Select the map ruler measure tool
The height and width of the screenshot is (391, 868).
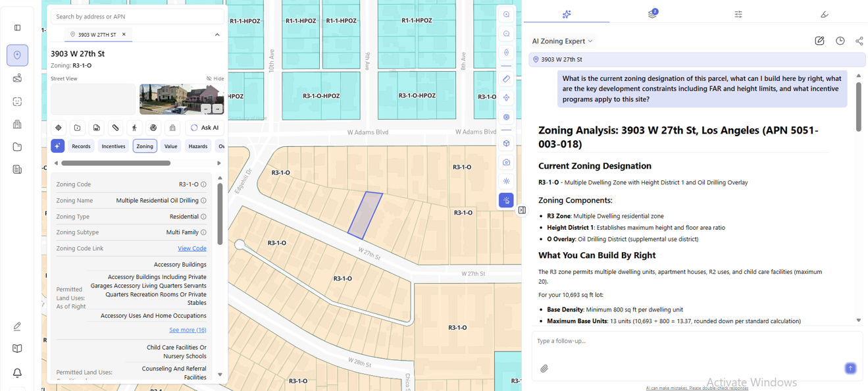[x=506, y=79]
